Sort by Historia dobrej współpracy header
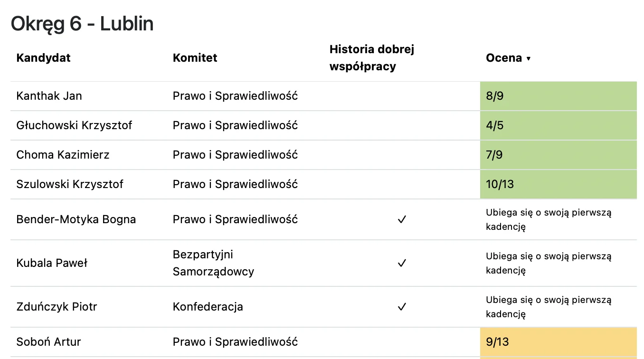 pos(372,58)
